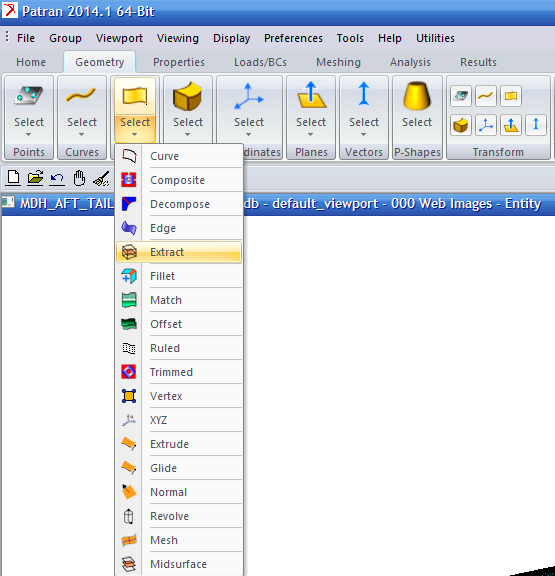
Task: Switch to the Home tab
Action: (x=31, y=62)
